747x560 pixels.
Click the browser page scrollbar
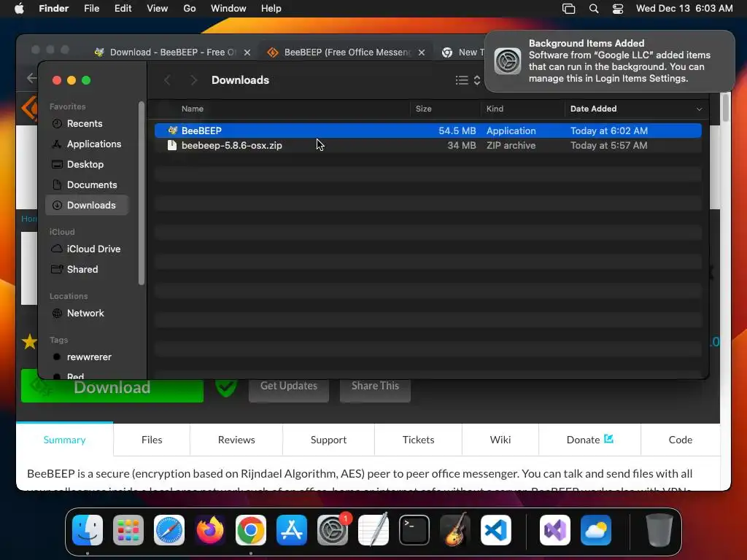[726, 108]
